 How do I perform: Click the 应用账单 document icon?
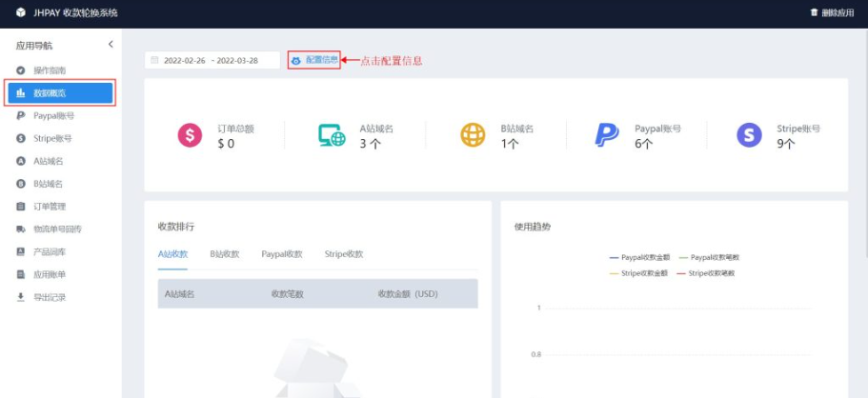click(20, 274)
